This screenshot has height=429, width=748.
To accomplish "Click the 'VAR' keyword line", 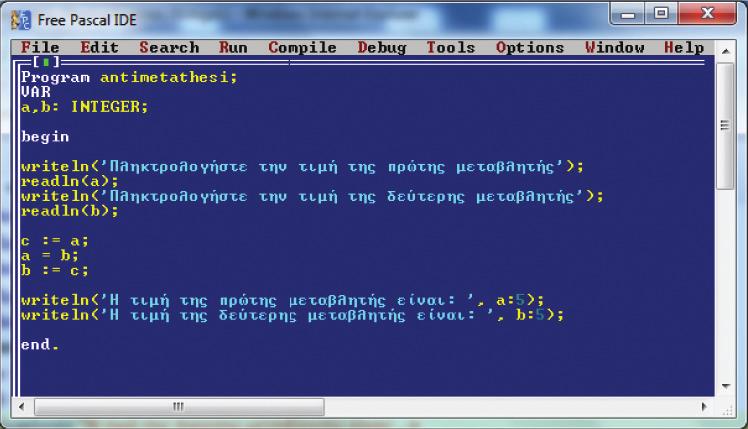I will click(36, 92).
